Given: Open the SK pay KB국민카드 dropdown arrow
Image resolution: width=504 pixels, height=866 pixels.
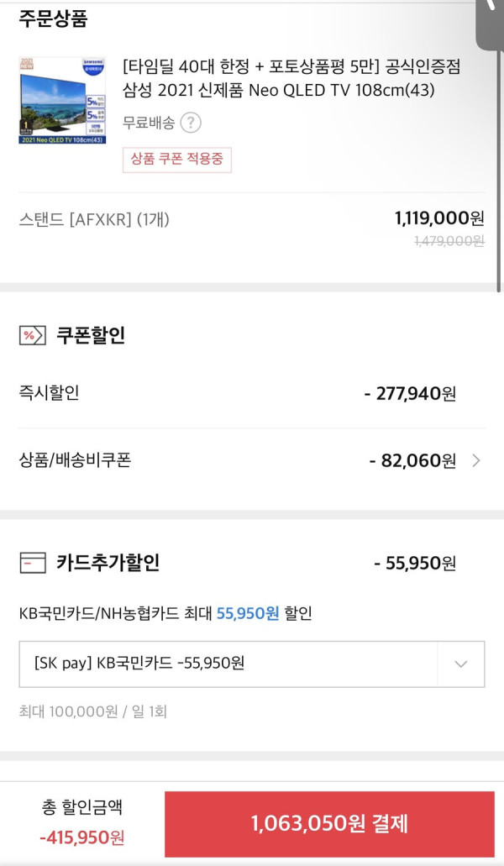Looking at the screenshot, I should [461, 664].
